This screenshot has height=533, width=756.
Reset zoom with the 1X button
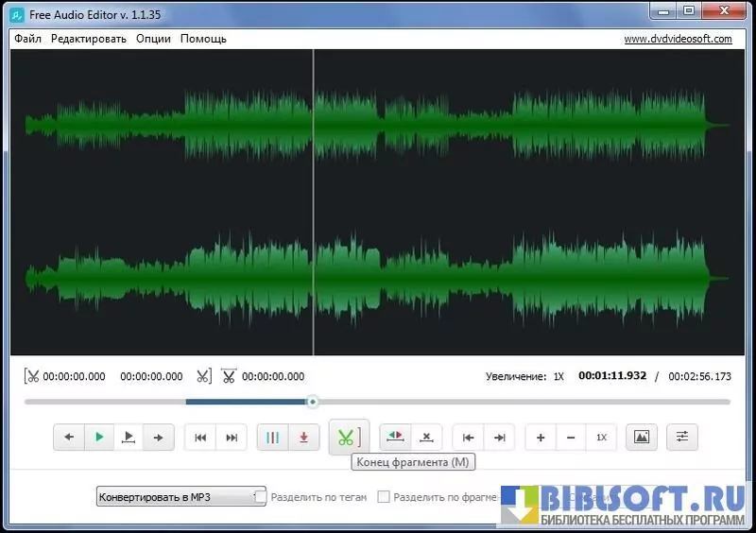tap(601, 438)
